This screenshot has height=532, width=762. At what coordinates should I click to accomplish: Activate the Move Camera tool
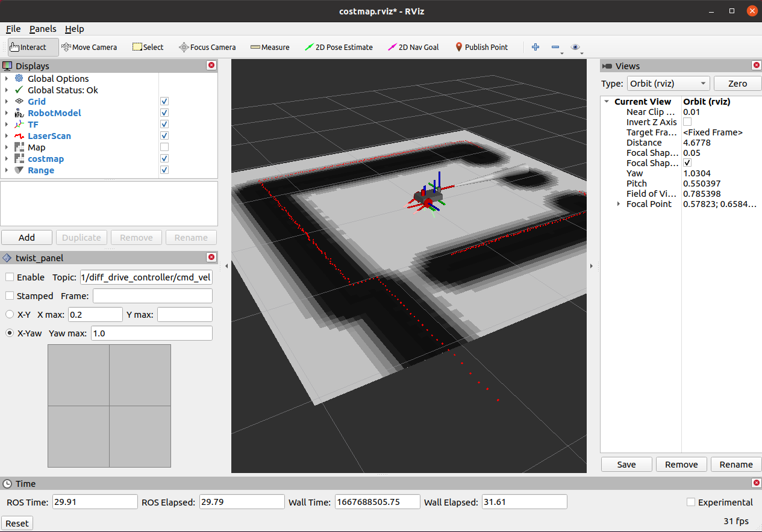tap(89, 47)
